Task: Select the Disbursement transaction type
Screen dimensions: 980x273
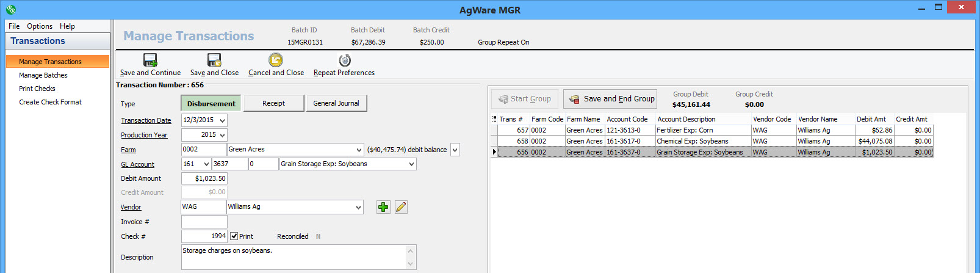Action: point(211,104)
